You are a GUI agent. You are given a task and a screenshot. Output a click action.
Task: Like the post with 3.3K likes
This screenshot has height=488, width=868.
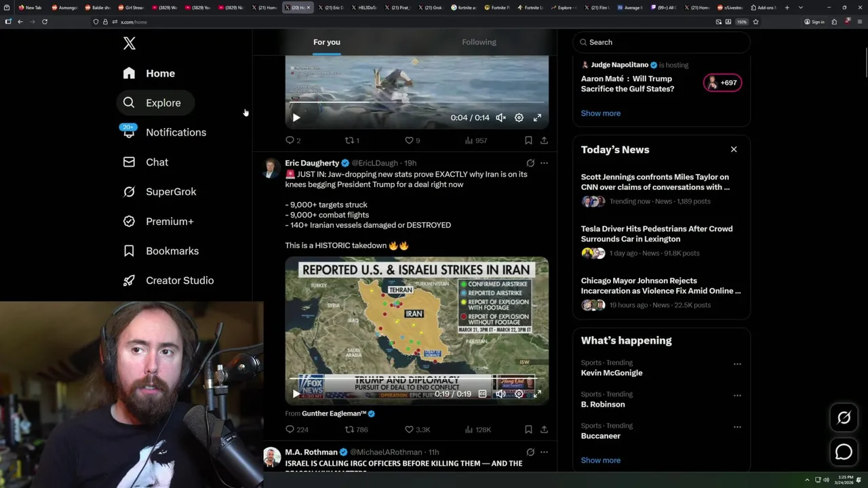417,430
